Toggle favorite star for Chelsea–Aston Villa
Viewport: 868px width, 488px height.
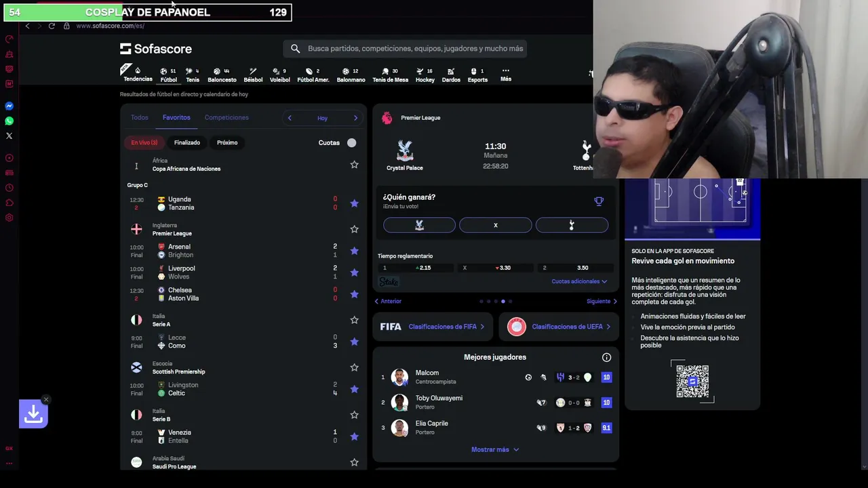point(354,294)
